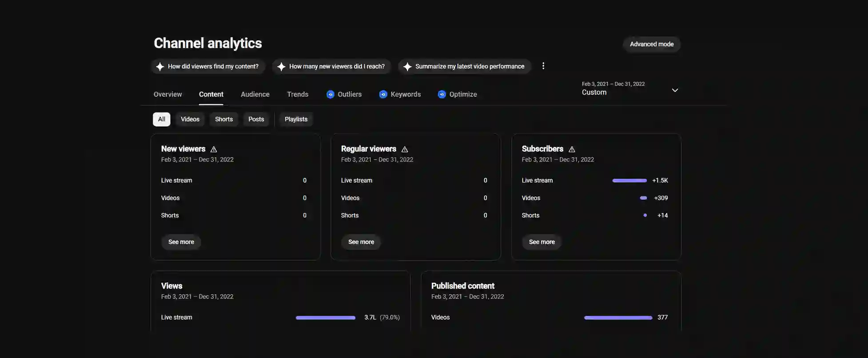Go to the Trends tab
The height and width of the screenshot is (358, 868).
(x=298, y=94)
